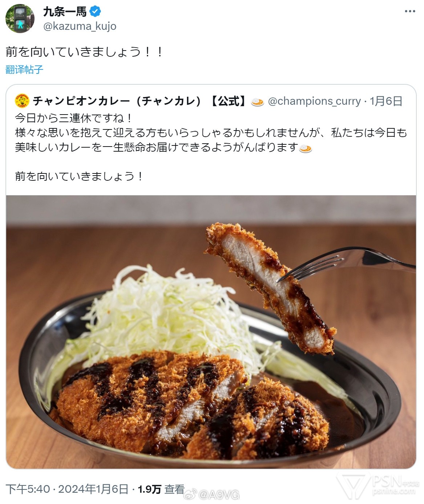The width and height of the screenshot is (424, 504).
Task: Click the 翻译帖子 translate link
Action: click(x=24, y=69)
